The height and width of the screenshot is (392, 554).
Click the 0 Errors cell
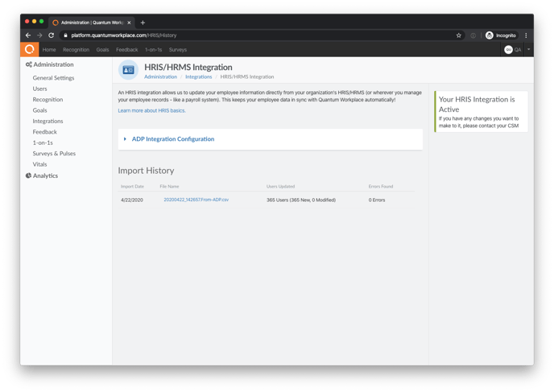pos(377,200)
